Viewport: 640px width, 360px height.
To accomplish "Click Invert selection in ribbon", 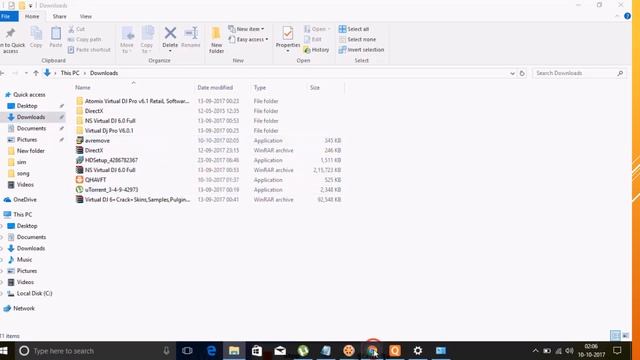I will coord(361,50).
